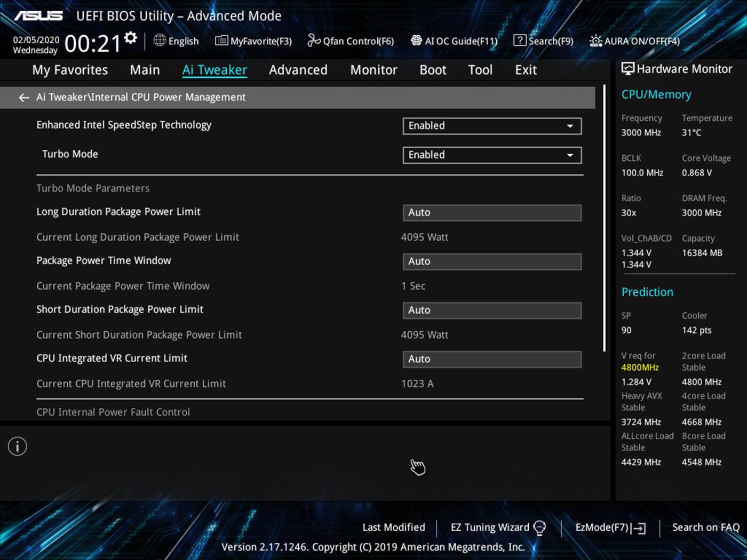Open the Enhanced Intel SpeedStep Technology dropdown
The width and height of the screenshot is (747, 560).
click(x=491, y=126)
